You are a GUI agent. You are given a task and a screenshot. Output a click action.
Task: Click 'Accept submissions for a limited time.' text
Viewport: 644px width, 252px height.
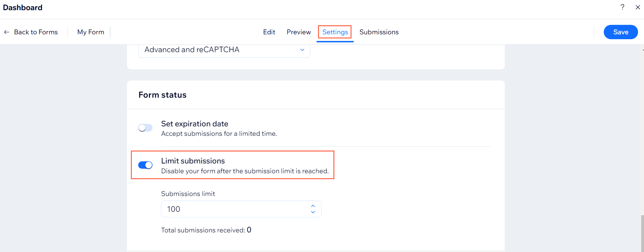(219, 134)
